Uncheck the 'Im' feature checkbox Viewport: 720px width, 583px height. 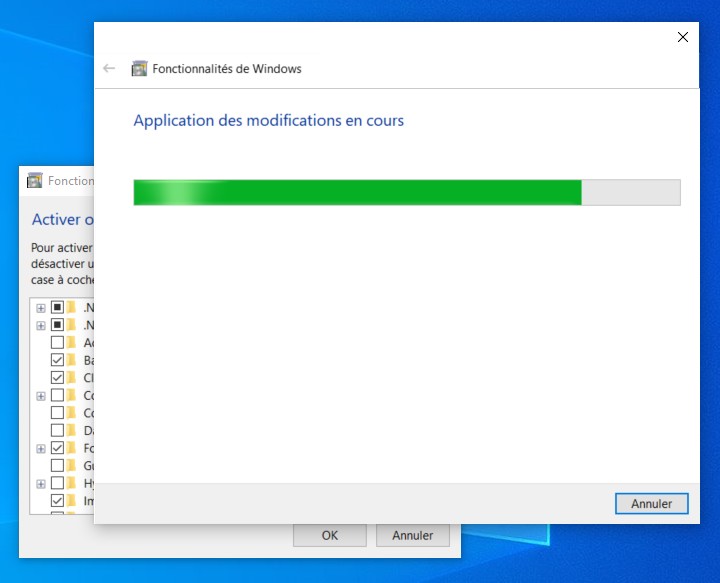coord(57,500)
